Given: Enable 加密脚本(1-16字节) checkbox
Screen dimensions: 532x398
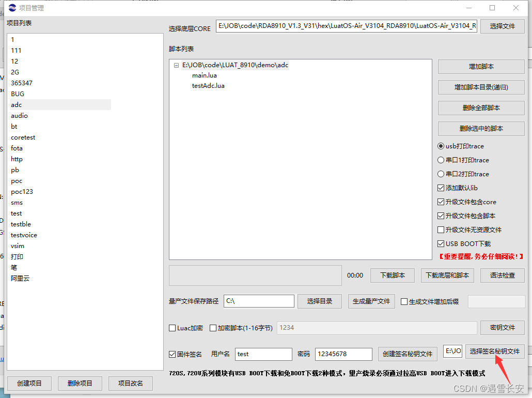Looking at the screenshot, I should (x=213, y=328).
